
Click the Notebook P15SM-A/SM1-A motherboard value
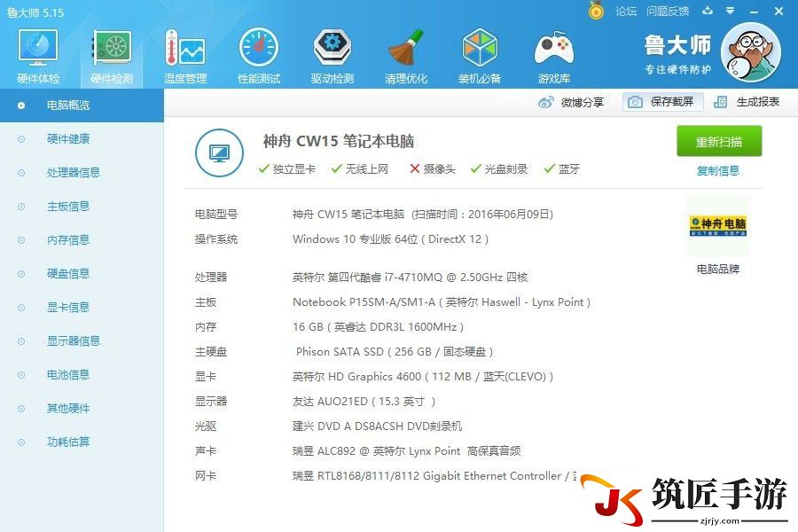point(442,302)
